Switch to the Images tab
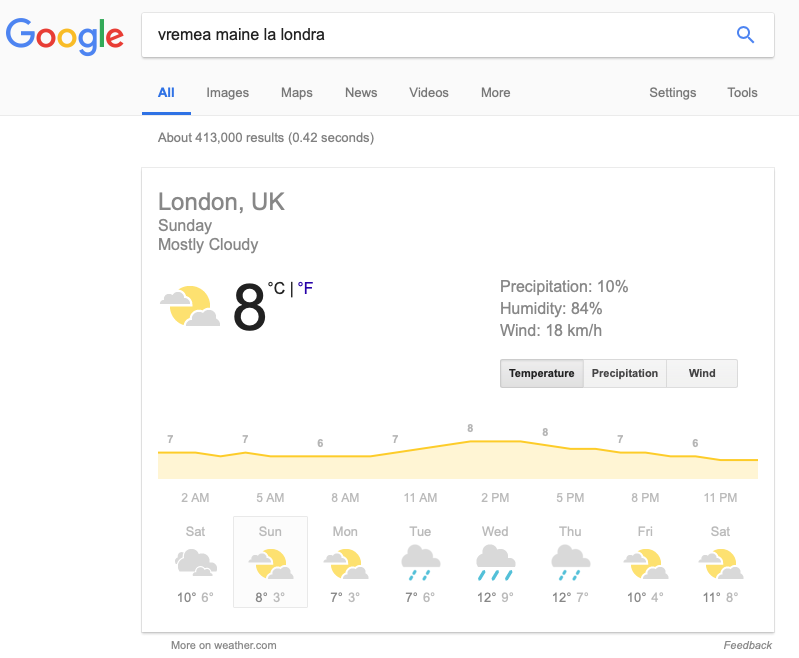Image resolution: width=799 pixels, height=658 pixels. tap(227, 93)
